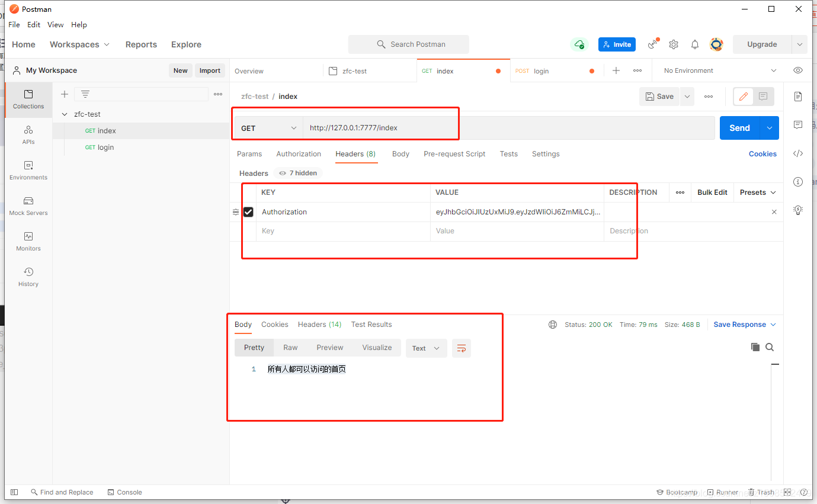Open the Text response format dropdown
Screen dimensions: 817x504
[426, 348]
